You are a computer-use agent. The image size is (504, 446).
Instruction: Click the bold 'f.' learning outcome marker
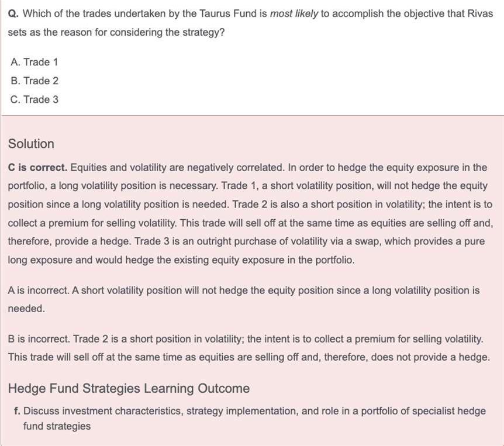coord(17,411)
